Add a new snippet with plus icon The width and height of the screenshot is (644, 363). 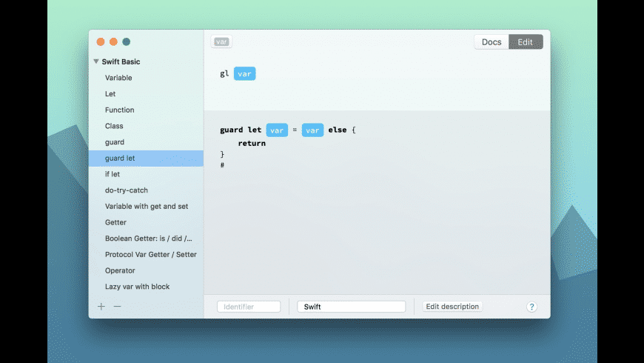(101, 306)
